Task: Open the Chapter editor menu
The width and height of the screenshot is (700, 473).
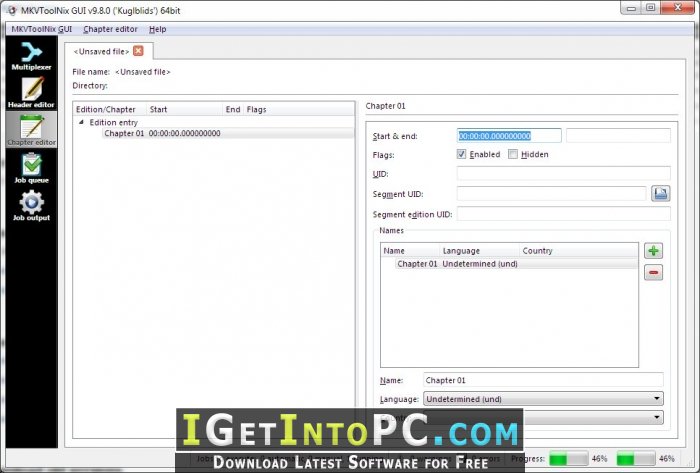Action: (x=110, y=29)
